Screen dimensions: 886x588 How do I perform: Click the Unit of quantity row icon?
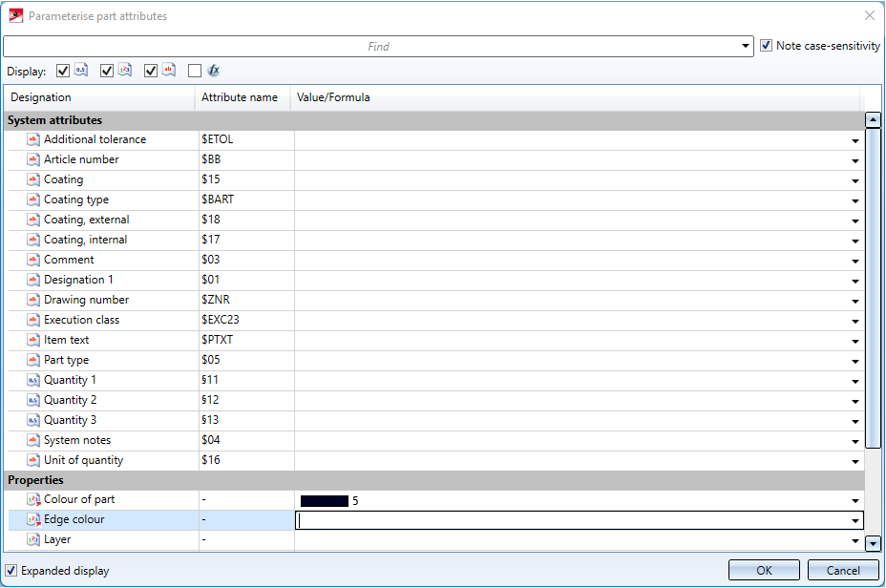(33, 460)
